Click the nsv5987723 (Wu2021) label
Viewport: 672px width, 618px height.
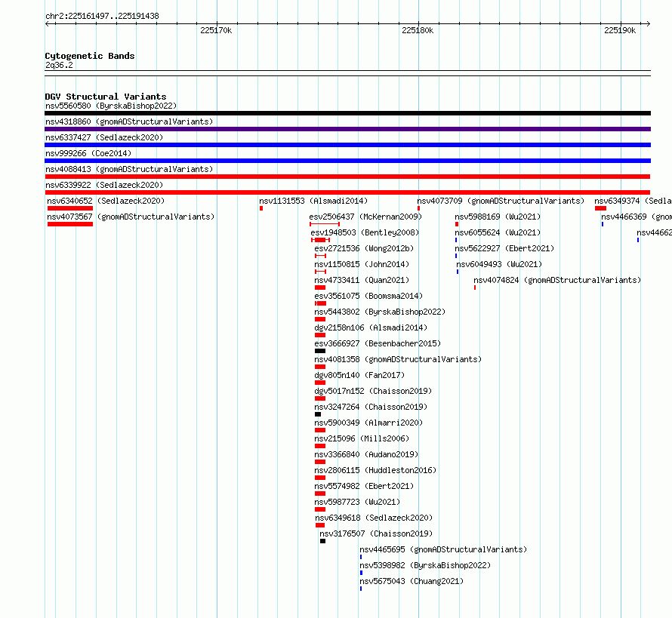point(357,502)
